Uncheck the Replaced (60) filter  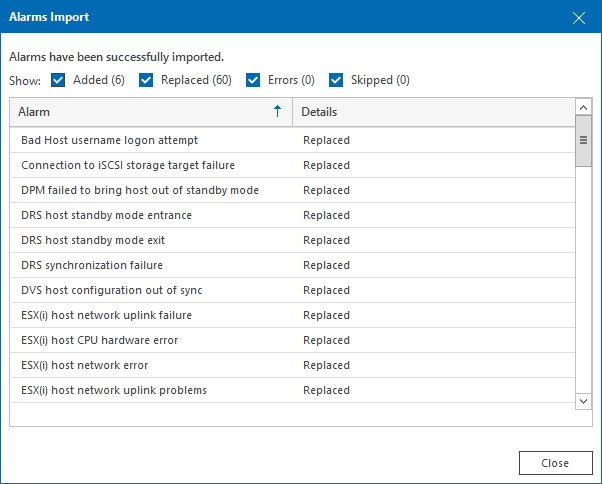click(146, 80)
